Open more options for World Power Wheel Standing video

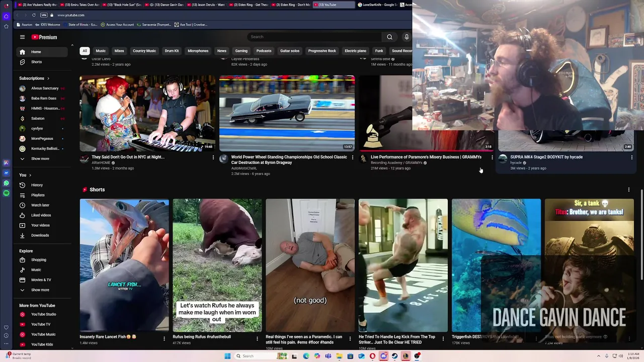click(352, 157)
